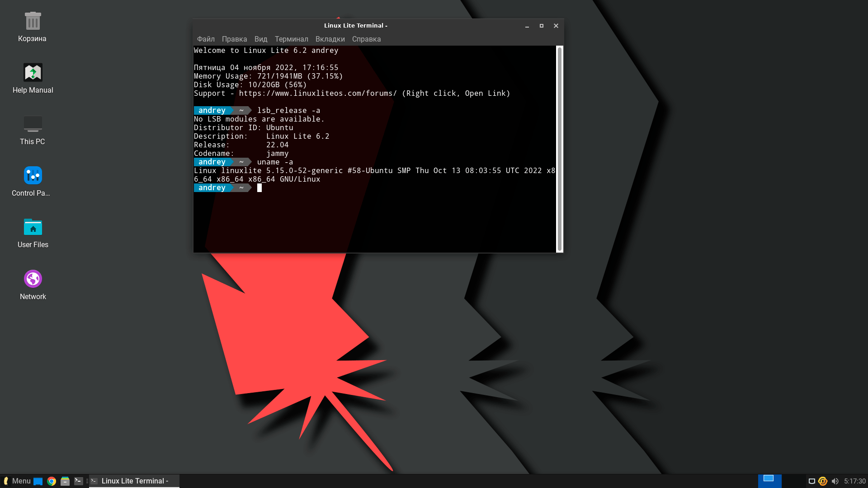Click the volume speaker tray icon
Screen dimensions: 868x488
click(x=835, y=481)
